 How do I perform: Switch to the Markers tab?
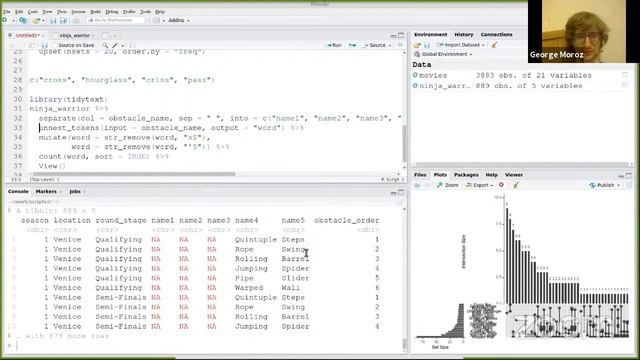pos(46,191)
